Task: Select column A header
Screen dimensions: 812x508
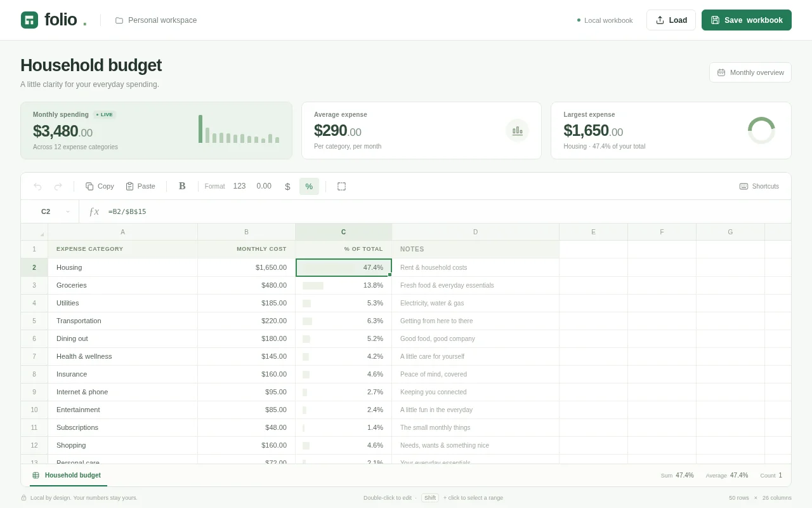Action: (x=123, y=232)
